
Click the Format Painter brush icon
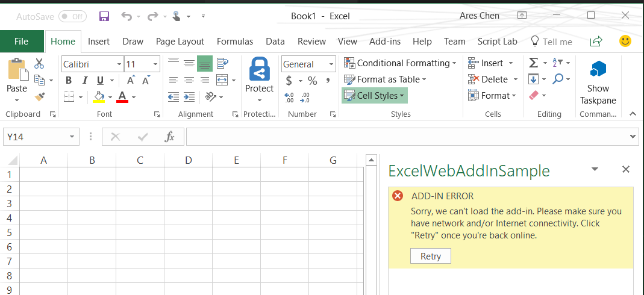[40, 96]
